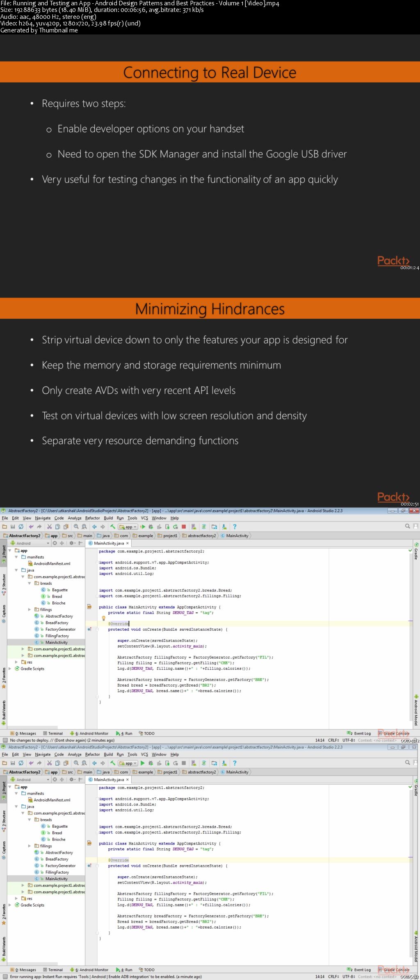Click the Open folder icon in the 00:04:22 frame toolbar

[x=5, y=527]
